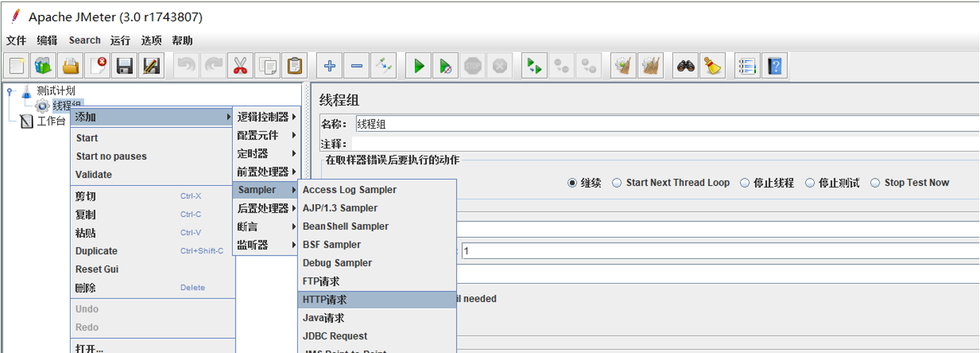The height and width of the screenshot is (353, 980).
Task: Click the Search binoculars icon
Action: coord(686,66)
